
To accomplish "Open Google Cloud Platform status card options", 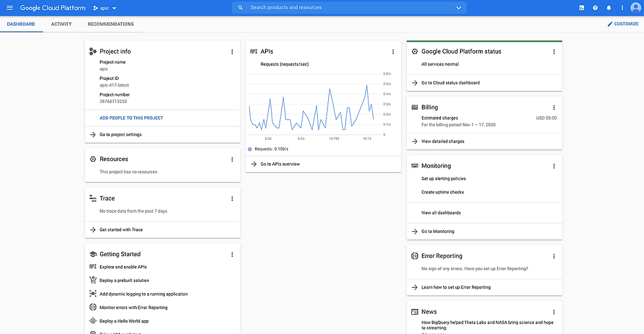I will (554, 52).
